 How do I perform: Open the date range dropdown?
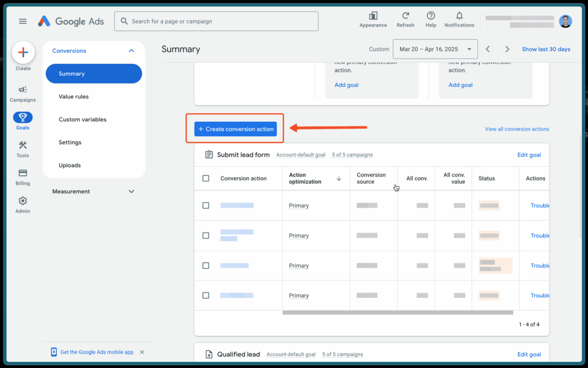[x=435, y=49]
